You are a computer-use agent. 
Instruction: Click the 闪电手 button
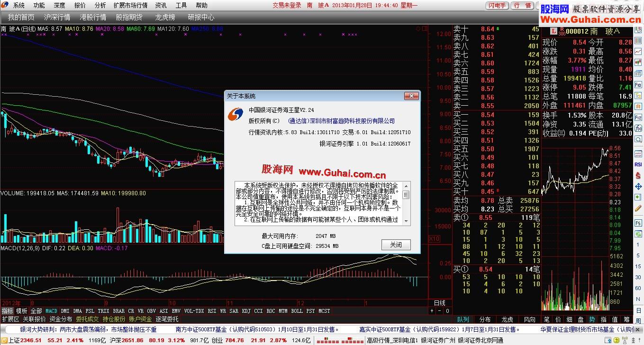pos(498,6)
